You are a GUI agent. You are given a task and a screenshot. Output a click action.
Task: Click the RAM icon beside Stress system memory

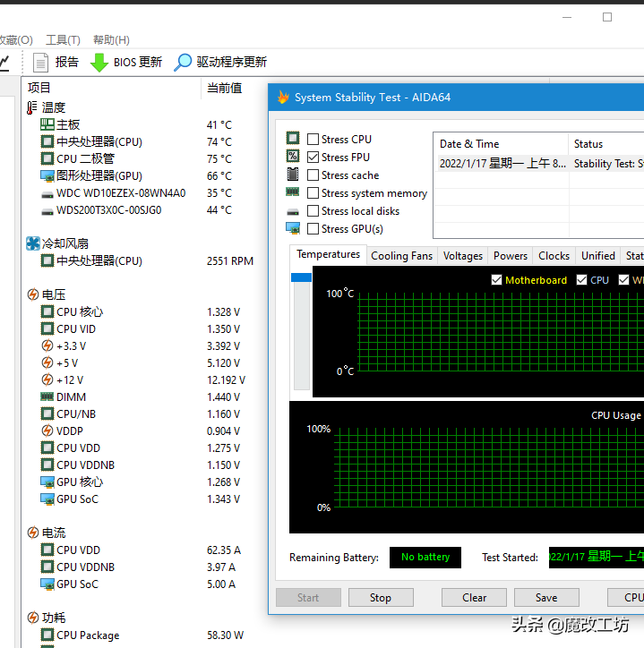[292, 192]
